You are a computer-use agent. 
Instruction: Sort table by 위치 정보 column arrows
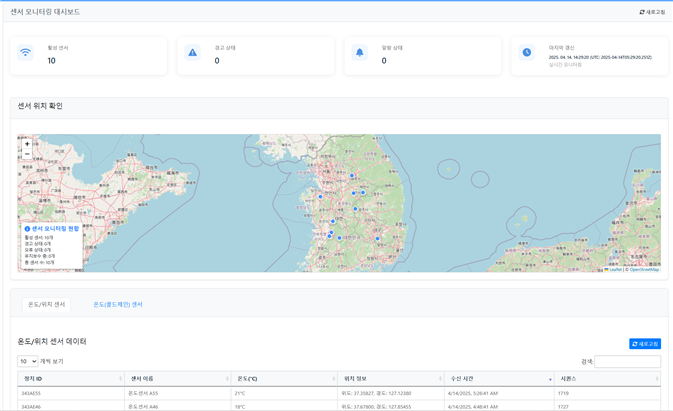[440, 379]
